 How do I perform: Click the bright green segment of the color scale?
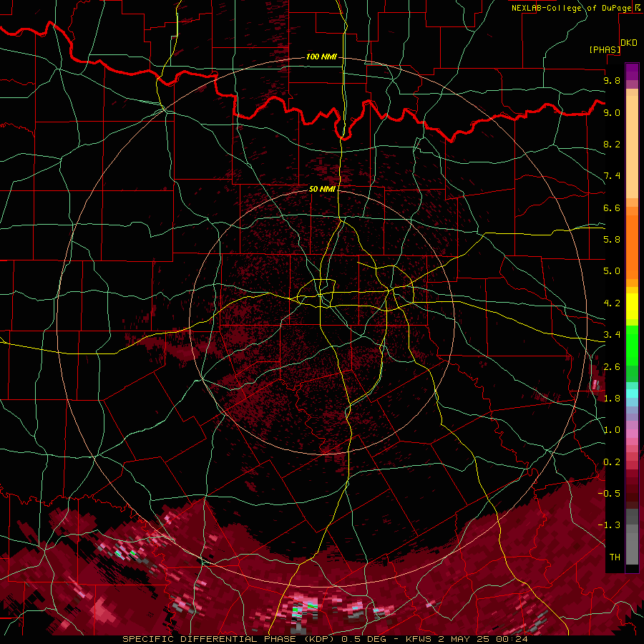(x=632, y=346)
